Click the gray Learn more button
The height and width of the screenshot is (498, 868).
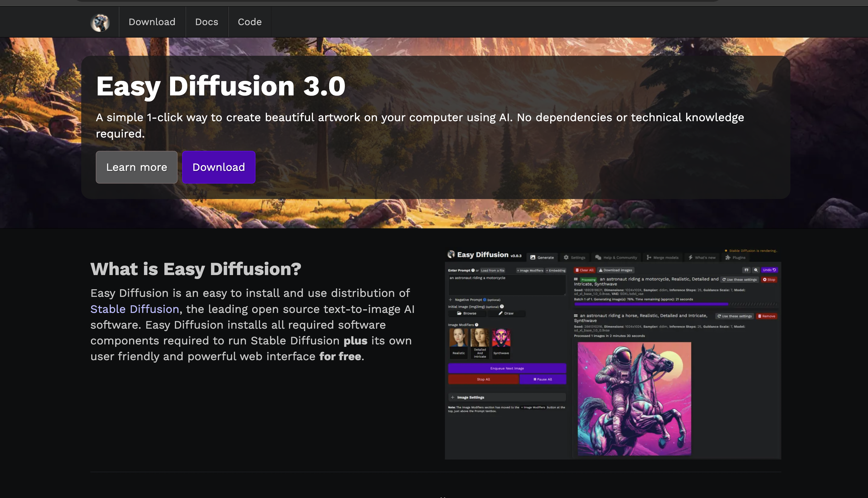pos(136,167)
